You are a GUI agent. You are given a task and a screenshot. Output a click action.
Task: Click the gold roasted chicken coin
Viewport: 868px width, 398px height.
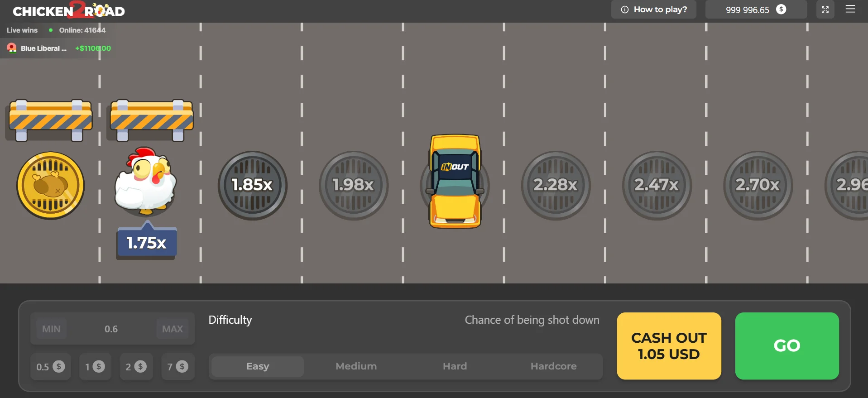pyautogui.click(x=51, y=186)
